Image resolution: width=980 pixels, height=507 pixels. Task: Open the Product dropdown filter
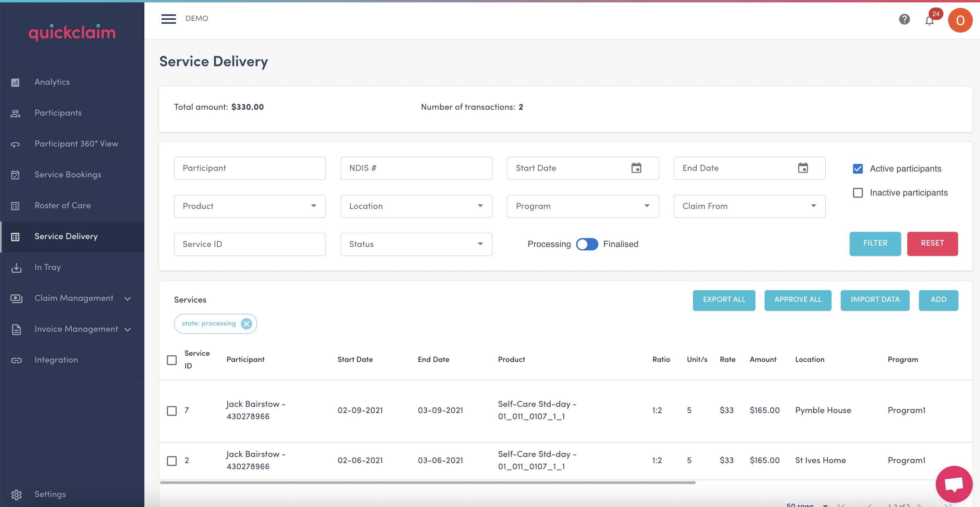click(249, 206)
